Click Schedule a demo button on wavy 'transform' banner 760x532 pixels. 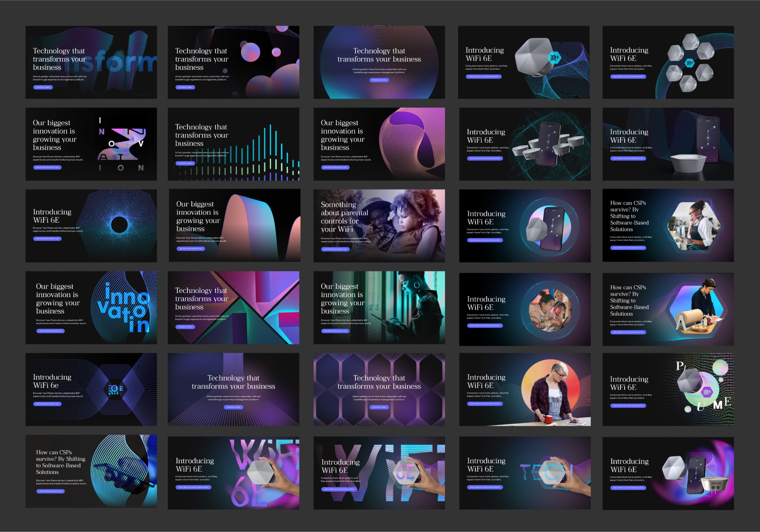pyautogui.click(x=43, y=87)
